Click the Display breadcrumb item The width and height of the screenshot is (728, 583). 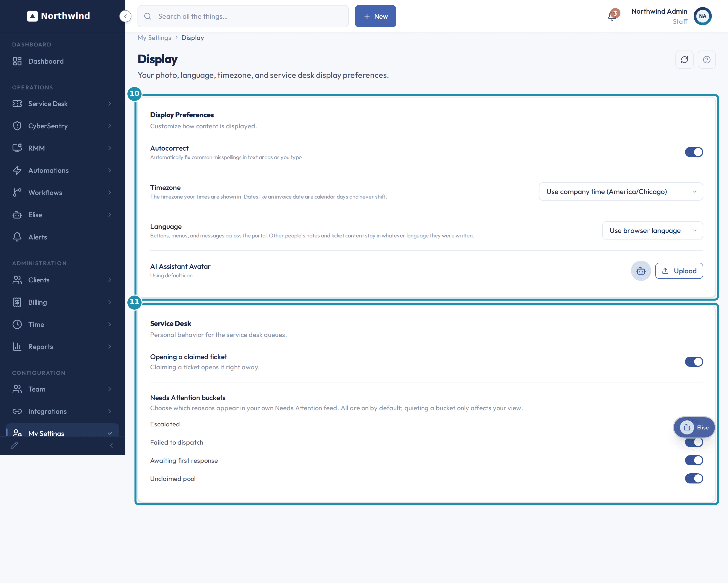pyautogui.click(x=193, y=38)
